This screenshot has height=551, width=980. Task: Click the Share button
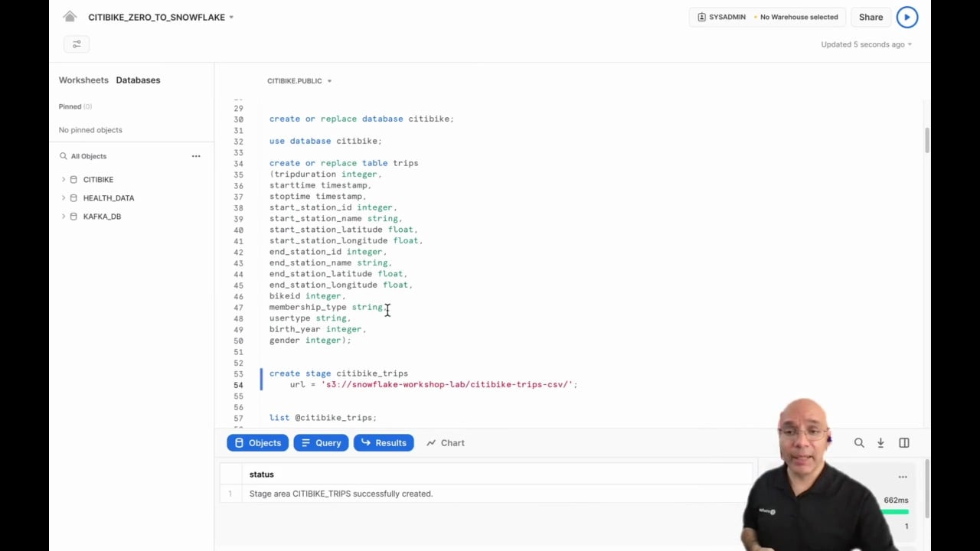pyautogui.click(x=871, y=17)
